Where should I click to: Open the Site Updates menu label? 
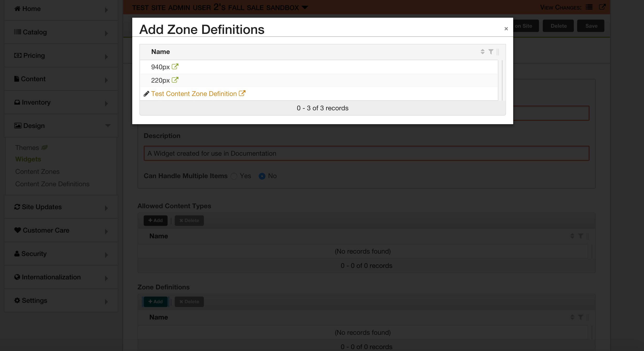coord(42,207)
